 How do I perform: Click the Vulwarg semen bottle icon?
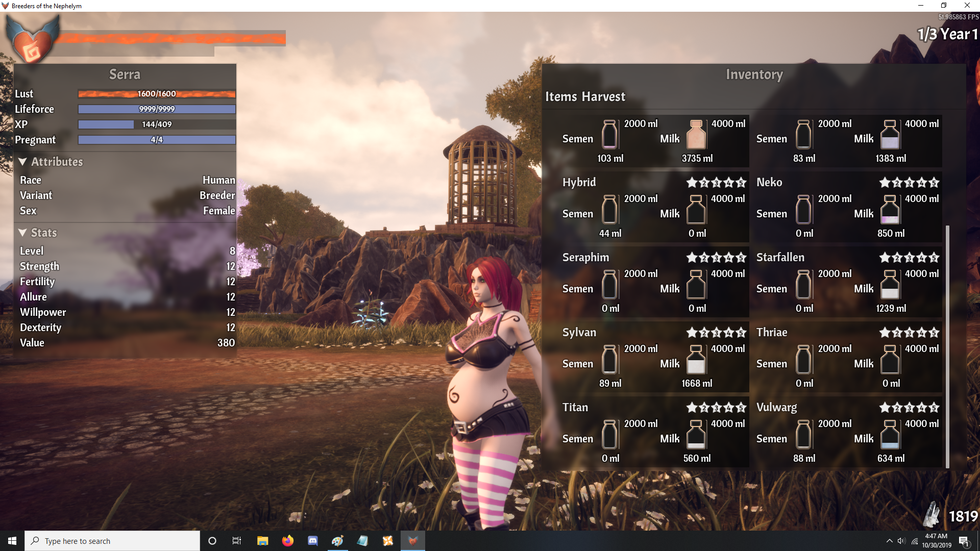click(803, 434)
